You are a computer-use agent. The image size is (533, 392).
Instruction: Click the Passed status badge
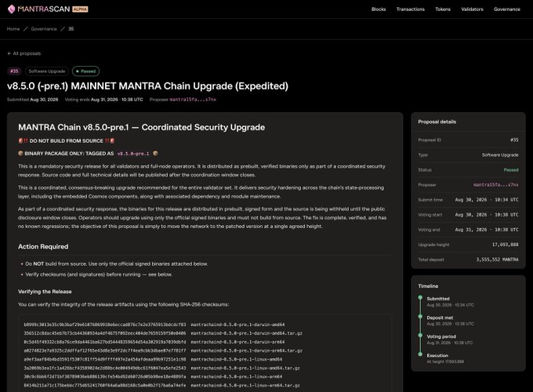point(85,71)
